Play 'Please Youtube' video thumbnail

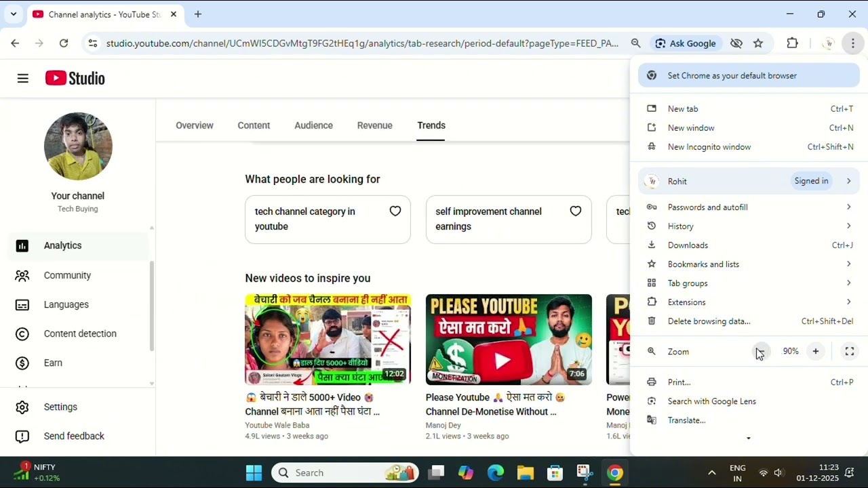(509, 340)
